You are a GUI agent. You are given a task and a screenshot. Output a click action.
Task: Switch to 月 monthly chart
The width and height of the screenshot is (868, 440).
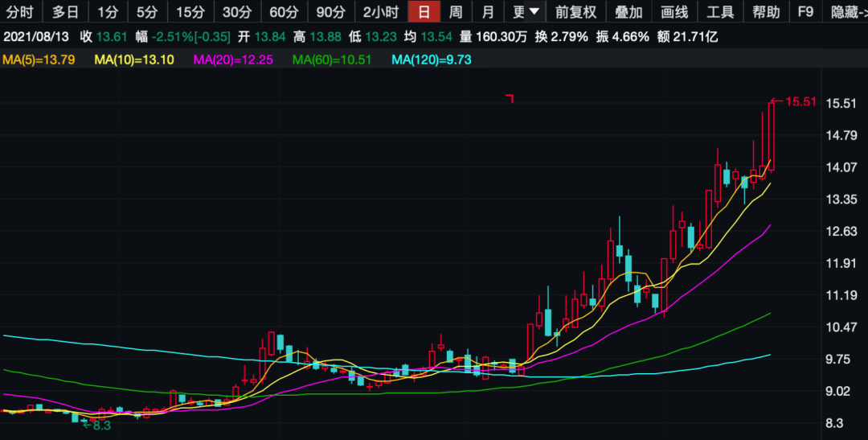pyautogui.click(x=488, y=11)
